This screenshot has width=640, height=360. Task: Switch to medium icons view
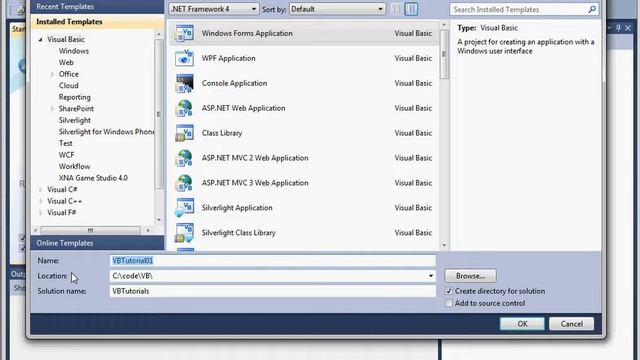click(x=411, y=9)
